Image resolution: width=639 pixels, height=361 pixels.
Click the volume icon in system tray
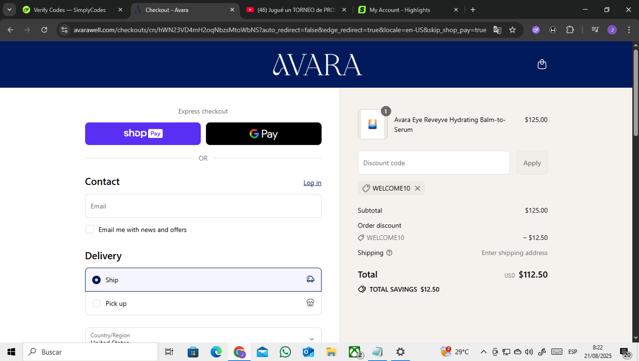(529, 352)
